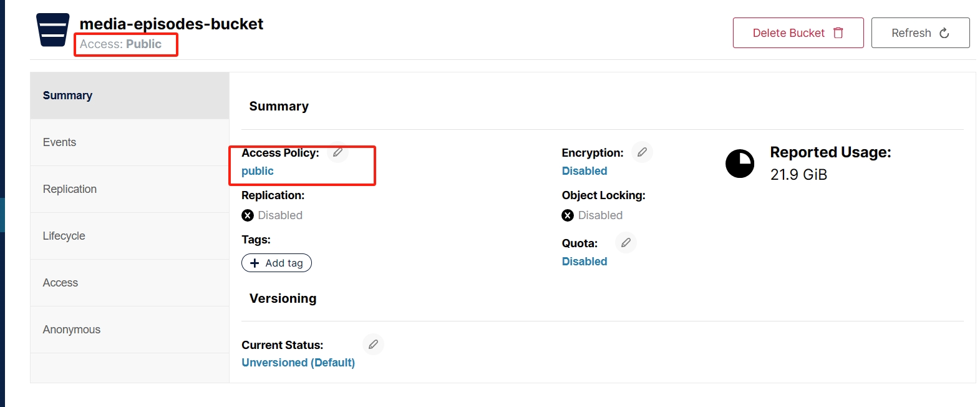Viewport: 980px width, 407px height.
Task: Click the Quota edit pencil icon
Action: click(626, 243)
